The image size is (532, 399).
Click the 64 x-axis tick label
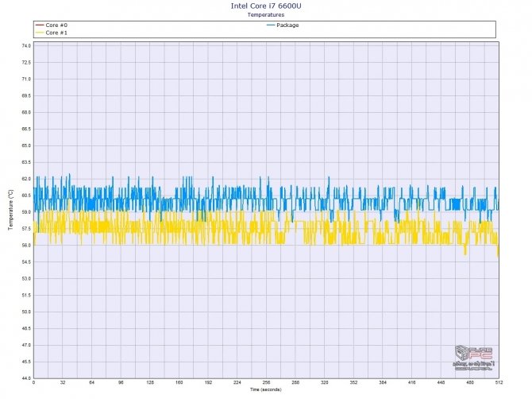91,382
